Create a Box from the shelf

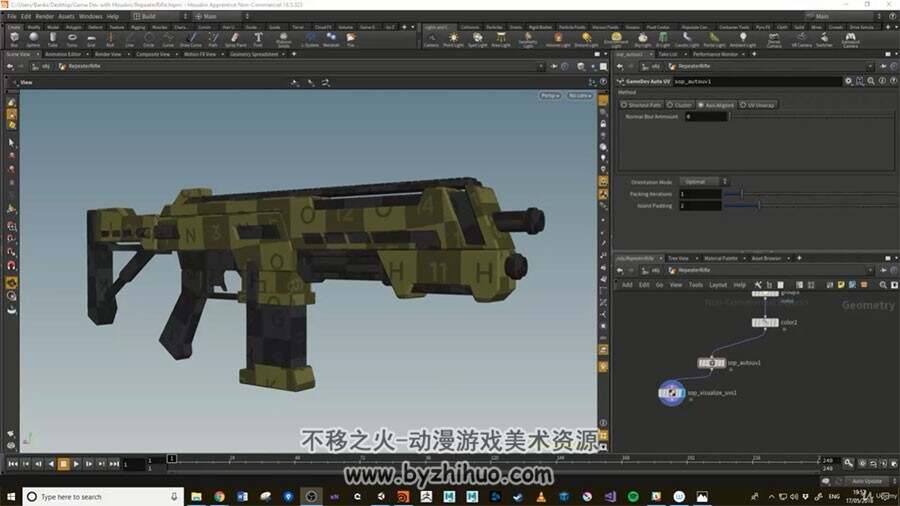[14, 39]
